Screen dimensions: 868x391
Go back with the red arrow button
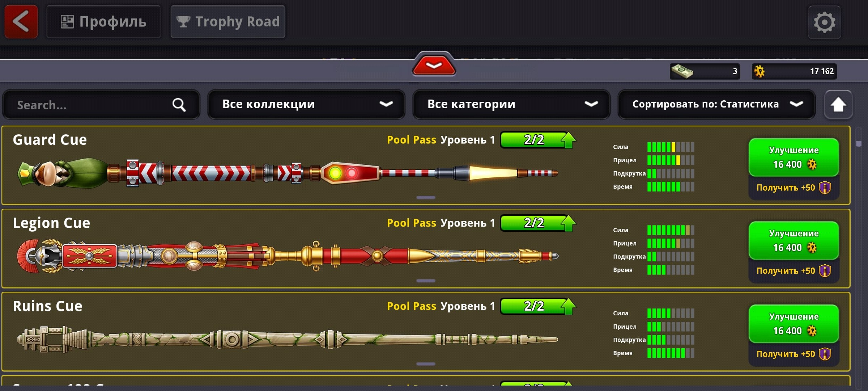click(x=21, y=22)
